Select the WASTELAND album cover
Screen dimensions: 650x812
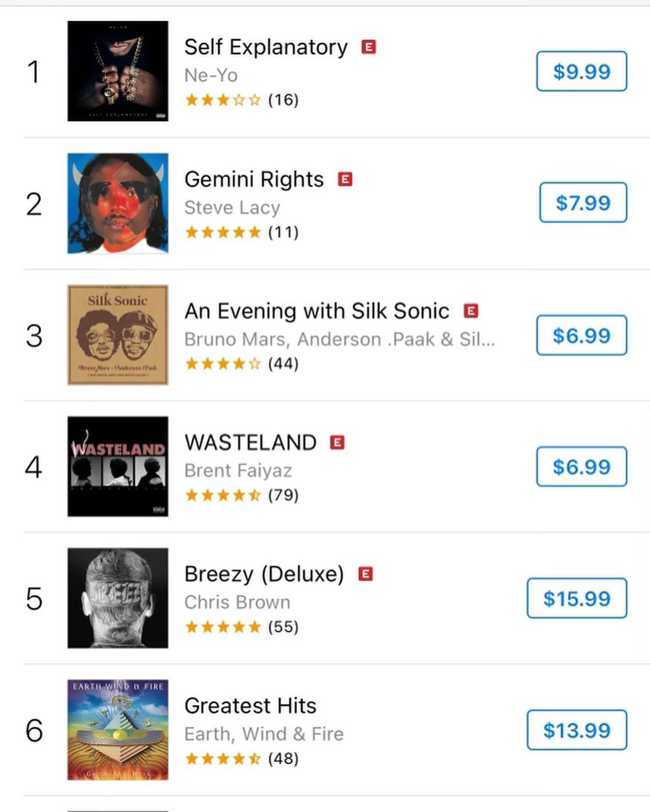118,466
